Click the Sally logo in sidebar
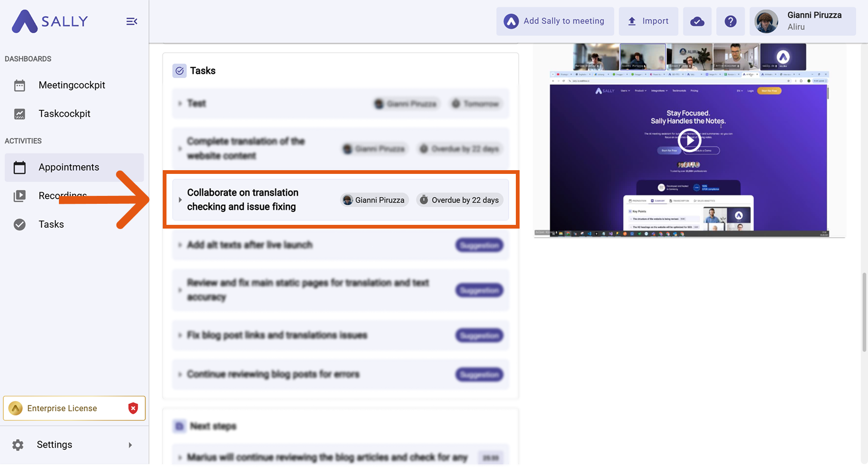 click(50, 21)
